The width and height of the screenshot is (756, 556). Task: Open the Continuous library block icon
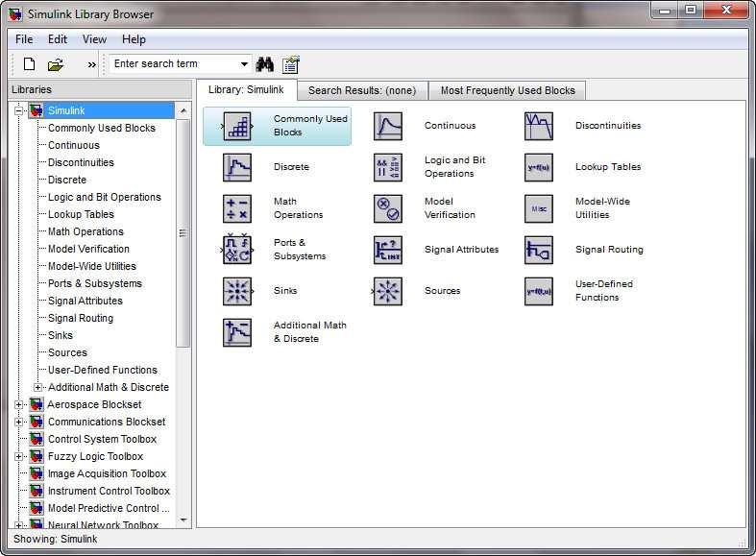(x=388, y=126)
